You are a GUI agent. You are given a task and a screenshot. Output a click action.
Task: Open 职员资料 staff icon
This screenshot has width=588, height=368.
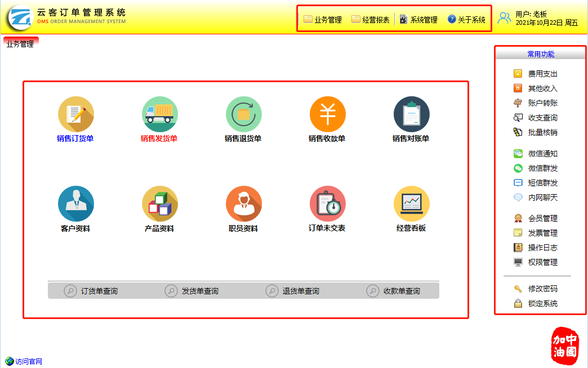click(244, 204)
